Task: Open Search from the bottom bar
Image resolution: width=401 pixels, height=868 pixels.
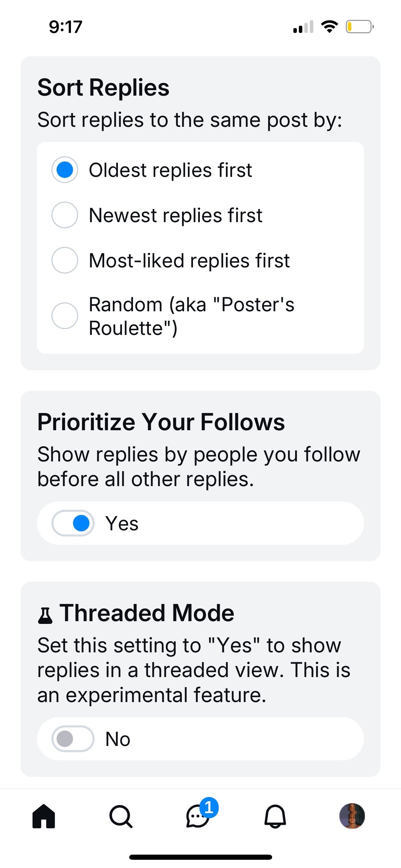Action: point(121,816)
